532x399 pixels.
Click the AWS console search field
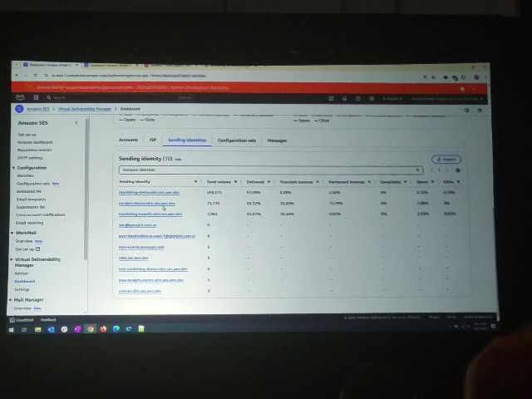(x=119, y=98)
